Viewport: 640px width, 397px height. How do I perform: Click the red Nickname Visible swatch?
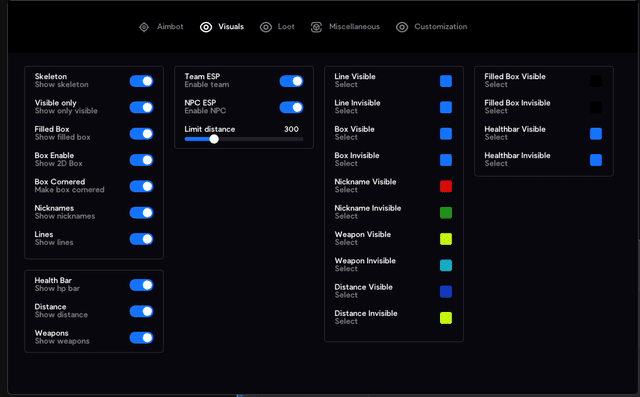pyautogui.click(x=446, y=186)
